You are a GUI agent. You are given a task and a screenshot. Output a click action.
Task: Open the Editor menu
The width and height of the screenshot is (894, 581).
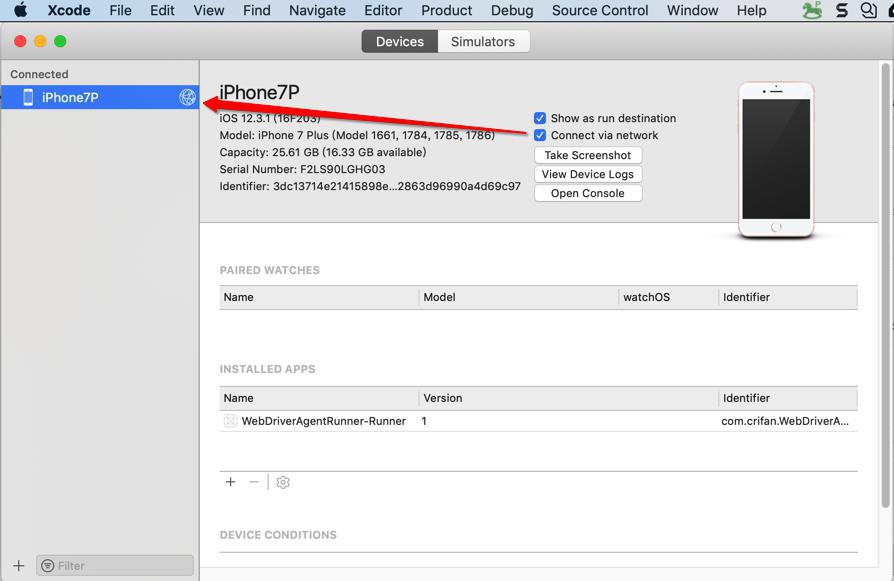tap(383, 10)
